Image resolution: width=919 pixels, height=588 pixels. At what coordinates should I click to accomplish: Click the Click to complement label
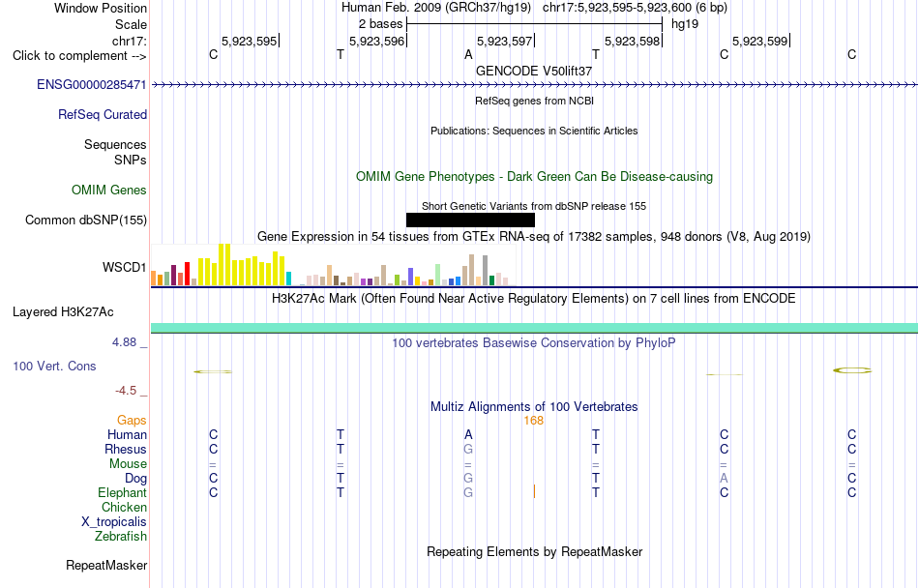coord(79,56)
